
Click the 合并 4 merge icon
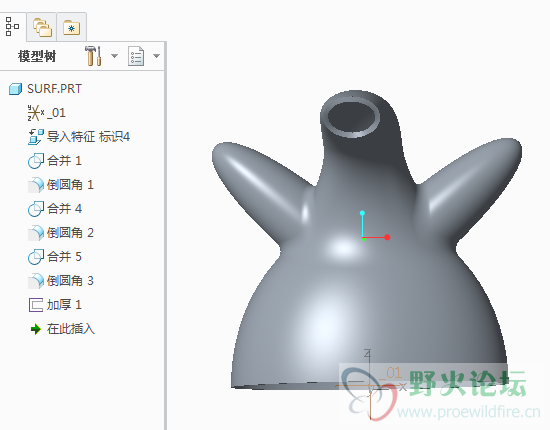point(36,209)
